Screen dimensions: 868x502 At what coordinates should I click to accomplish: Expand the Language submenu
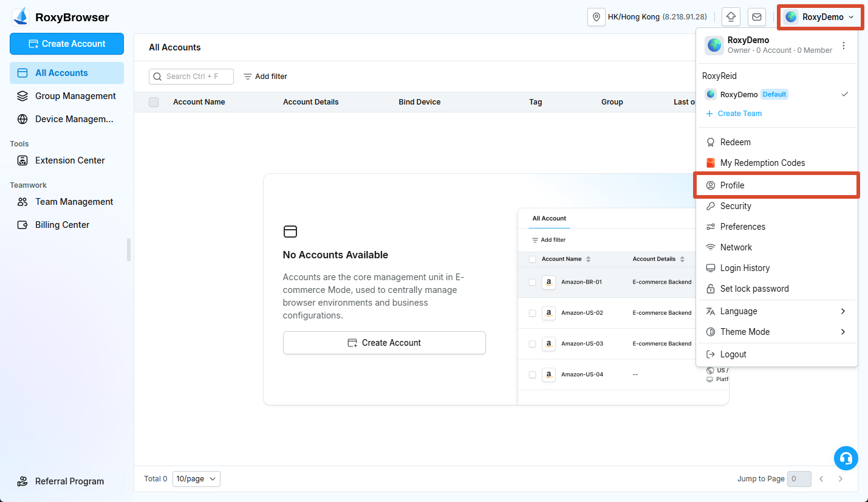point(777,311)
